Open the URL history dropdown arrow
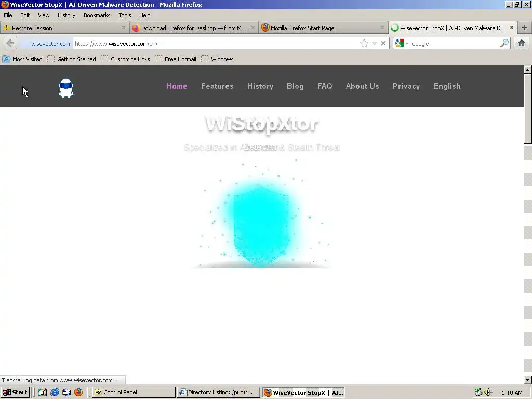This screenshot has height=399, width=532. coord(374,44)
